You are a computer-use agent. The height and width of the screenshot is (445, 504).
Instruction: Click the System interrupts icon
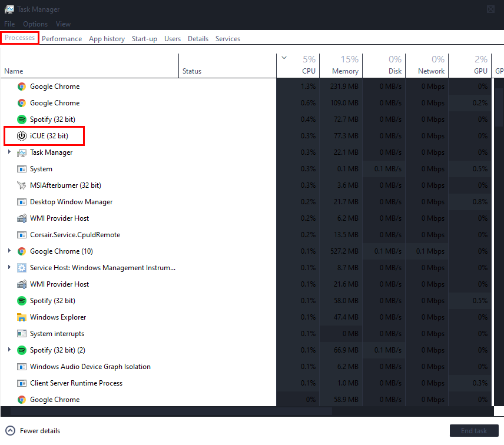(x=22, y=334)
